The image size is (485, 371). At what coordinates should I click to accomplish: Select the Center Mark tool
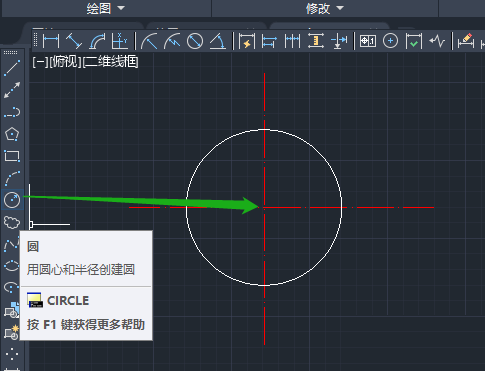390,41
